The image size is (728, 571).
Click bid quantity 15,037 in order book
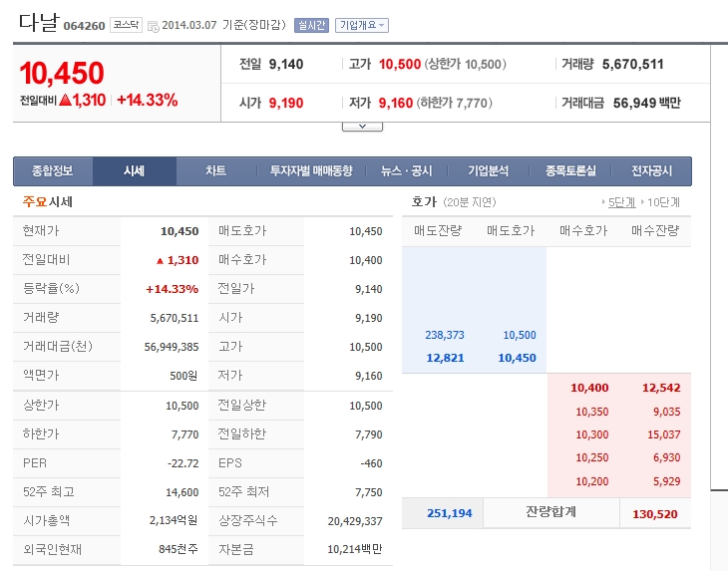click(x=664, y=434)
